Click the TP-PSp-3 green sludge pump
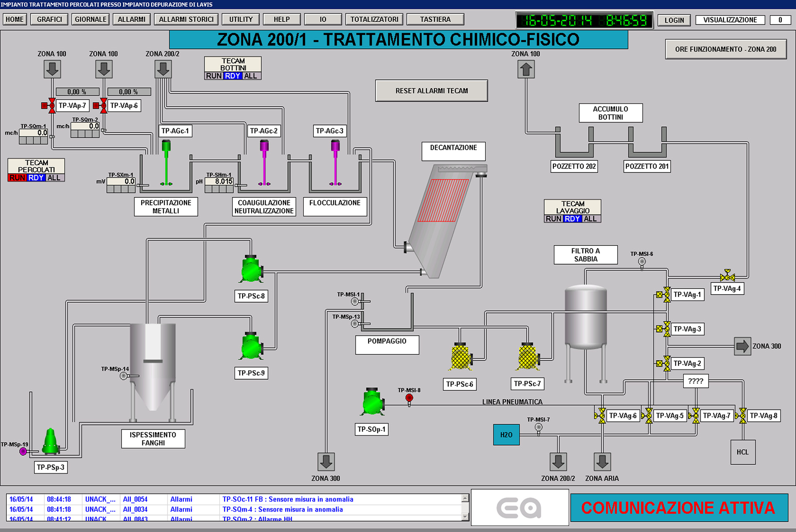This screenshot has height=532, width=796. [51, 441]
